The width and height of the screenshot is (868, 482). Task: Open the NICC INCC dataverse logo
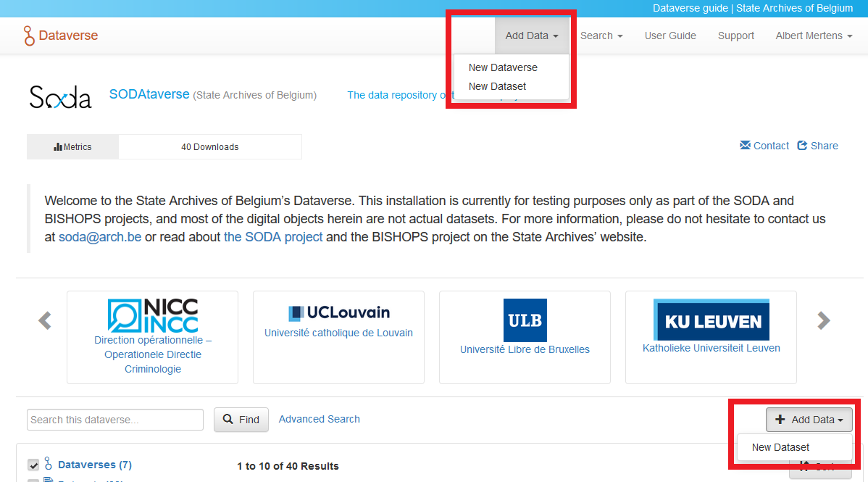[x=153, y=315]
